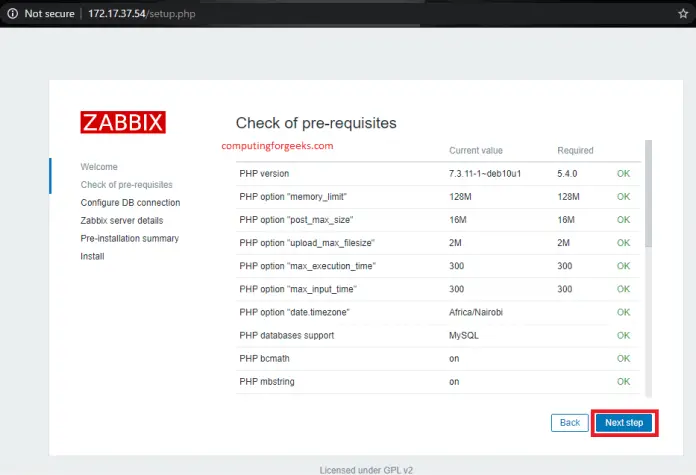Click the Not secure info icon

11,14
